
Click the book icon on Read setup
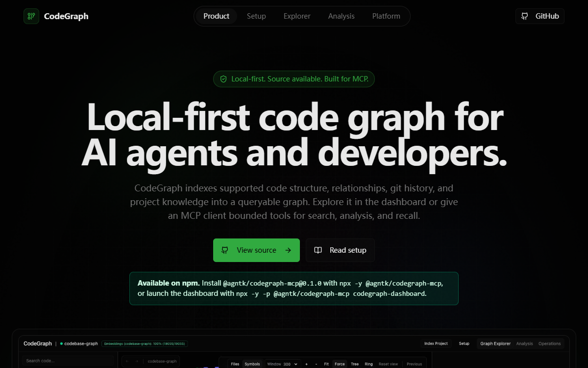pyautogui.click(x=318, y=250)
